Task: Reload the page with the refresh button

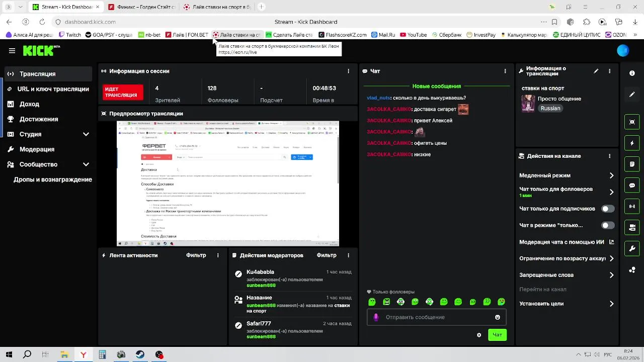Action: click(x=42, y=22)
